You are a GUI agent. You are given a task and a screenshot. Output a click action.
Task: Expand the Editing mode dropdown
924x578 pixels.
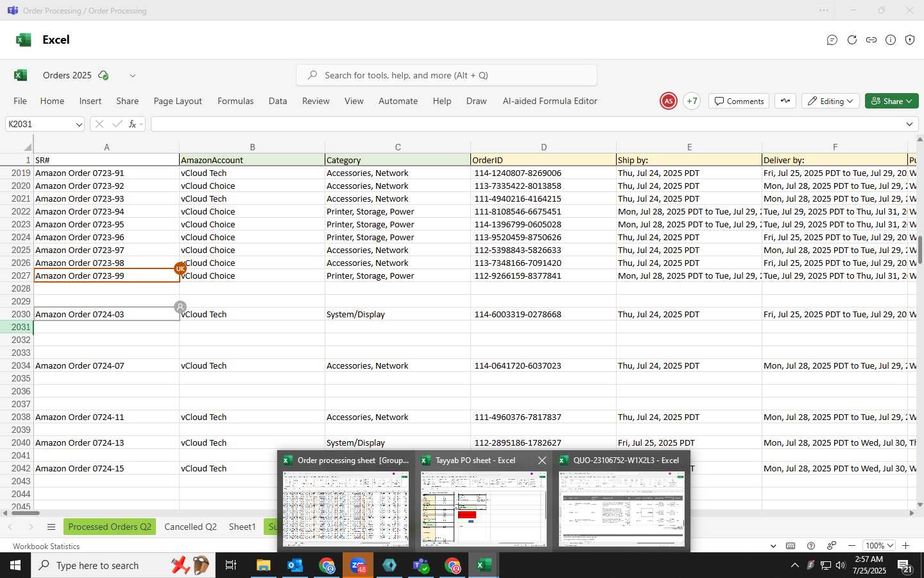[830, 101]
